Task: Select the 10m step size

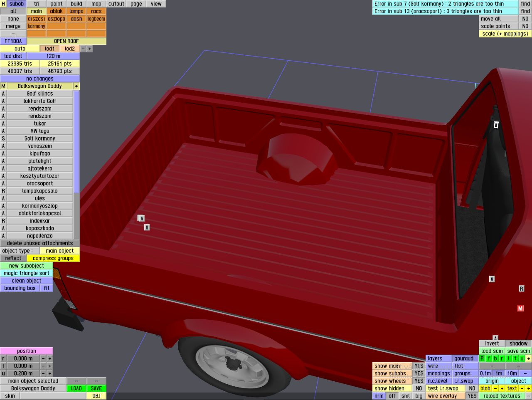Action: (512, 373)
